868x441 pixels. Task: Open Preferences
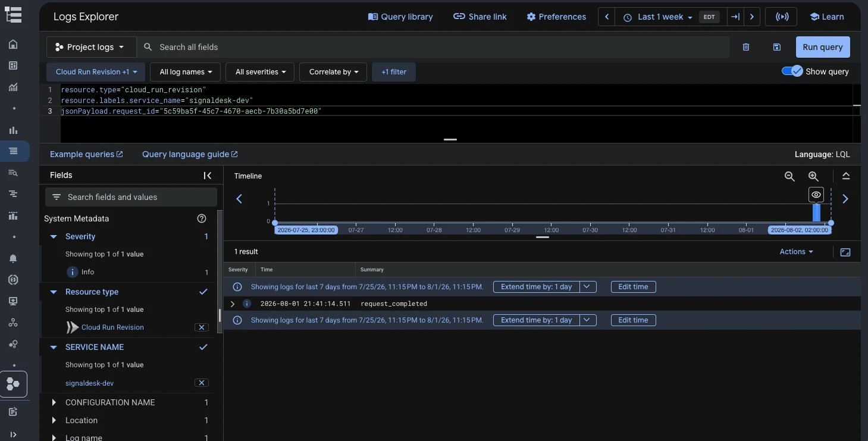(556, 17)
